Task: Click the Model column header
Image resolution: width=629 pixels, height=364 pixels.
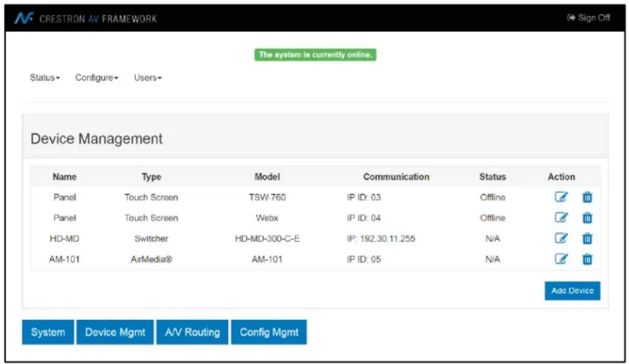Action: click(x=267, y=177)
